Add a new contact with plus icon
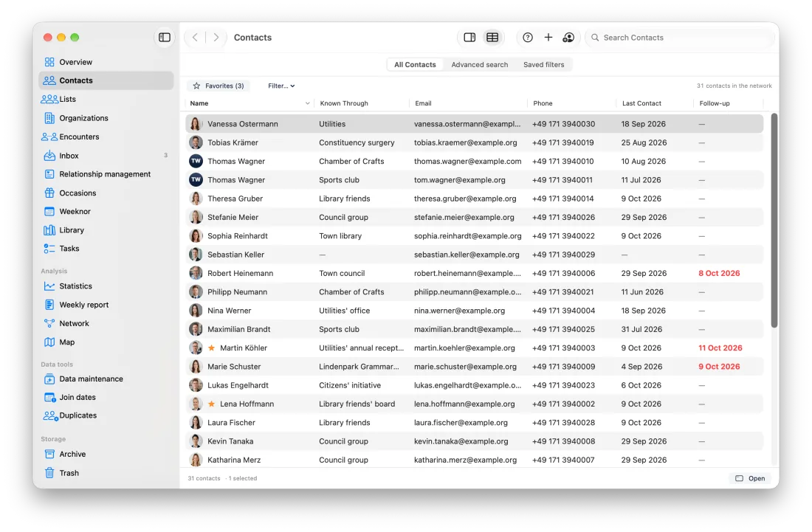This screenshot has height=532, width=812. 548,37
